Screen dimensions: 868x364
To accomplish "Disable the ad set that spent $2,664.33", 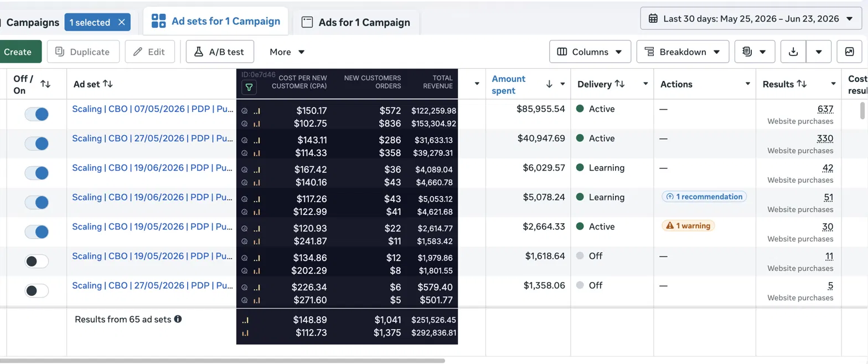I will (x=37, y=232).
